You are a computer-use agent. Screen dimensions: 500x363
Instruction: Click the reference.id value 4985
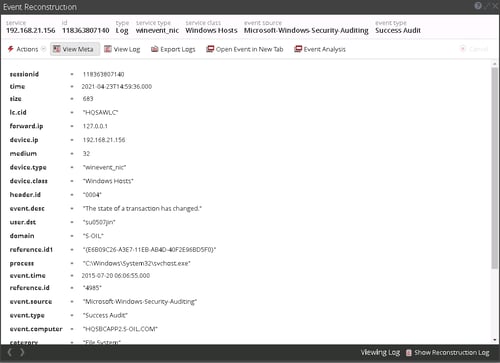(x=92, y=288)
